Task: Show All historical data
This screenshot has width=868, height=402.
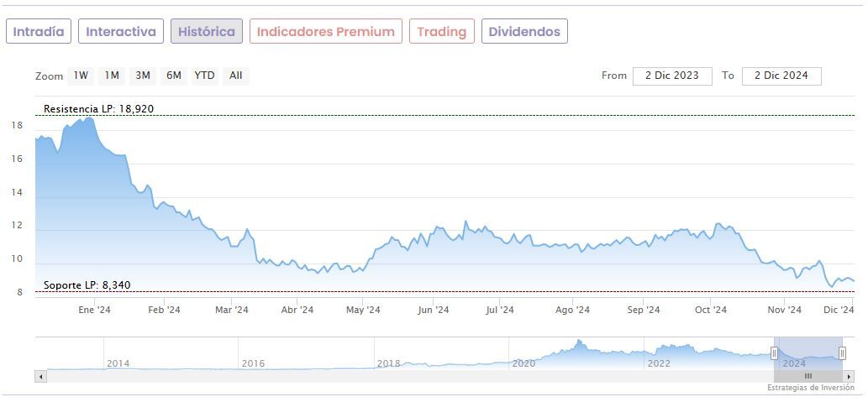Action: 236,76
